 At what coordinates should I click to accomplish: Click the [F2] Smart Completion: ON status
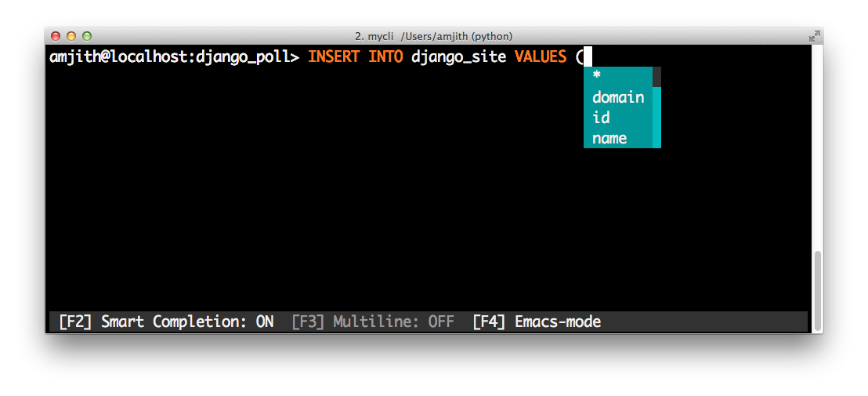(x=166, y=322)
